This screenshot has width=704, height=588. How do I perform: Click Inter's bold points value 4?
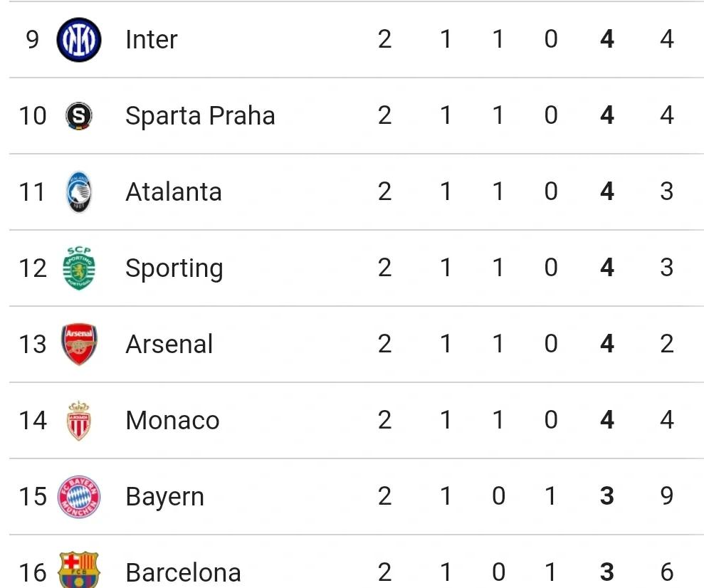(606, 39)
